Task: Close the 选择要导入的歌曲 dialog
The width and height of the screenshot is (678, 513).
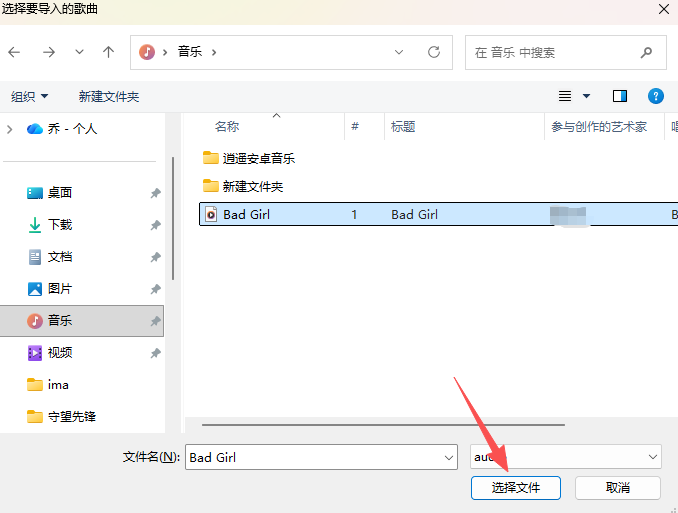Action: pyautogui.click(x=664, y=9)
